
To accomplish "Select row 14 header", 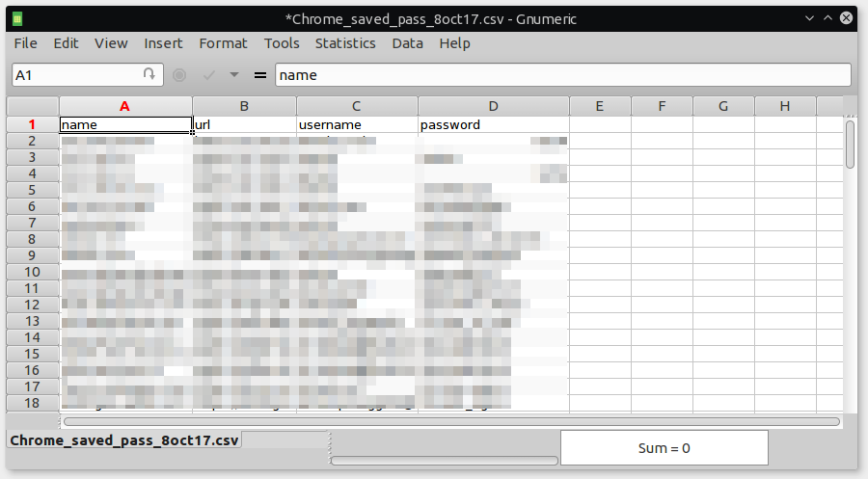I will [x=33, y=337].
